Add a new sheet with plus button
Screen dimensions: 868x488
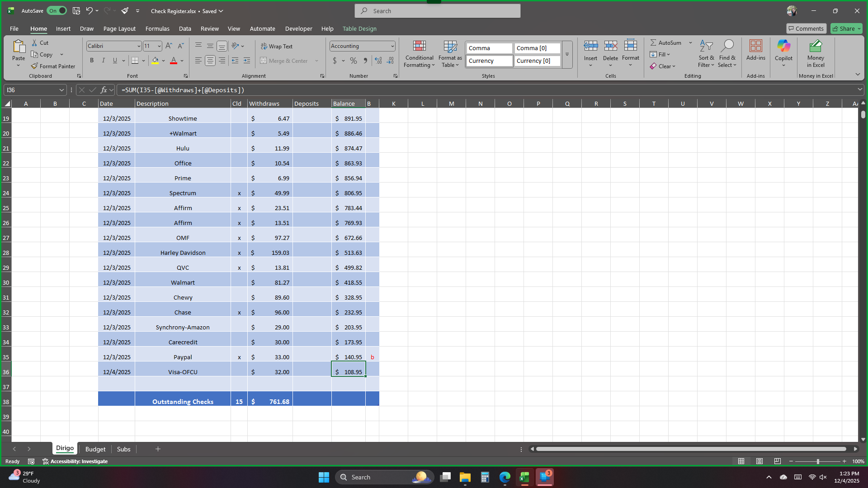pos(158,449)
